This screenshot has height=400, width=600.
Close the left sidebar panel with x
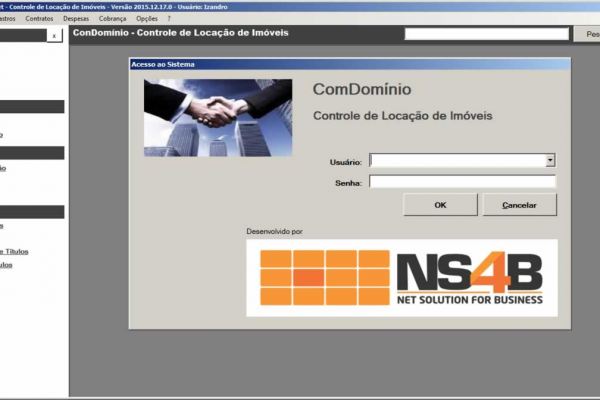click(54, 36)
